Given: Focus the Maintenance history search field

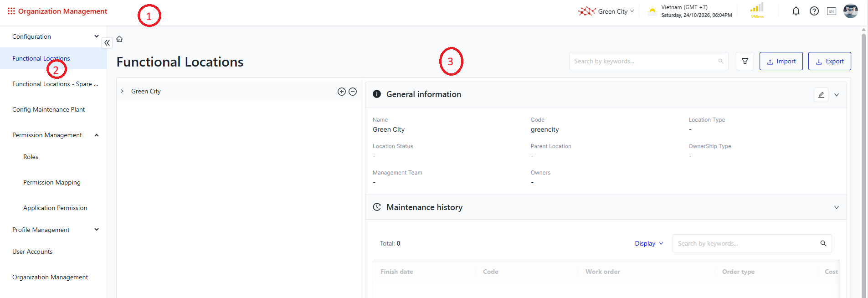Looking at the screenshot, I should [752, 243].
